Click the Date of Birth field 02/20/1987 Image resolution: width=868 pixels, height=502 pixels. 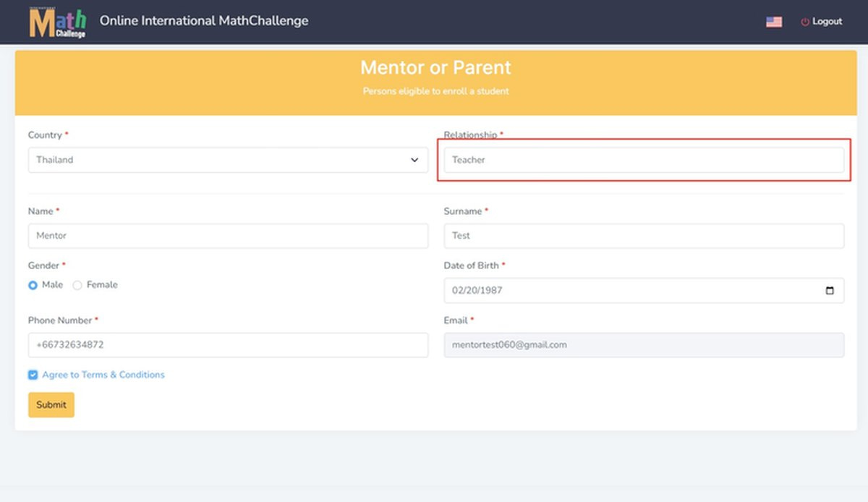pos(644,290)
